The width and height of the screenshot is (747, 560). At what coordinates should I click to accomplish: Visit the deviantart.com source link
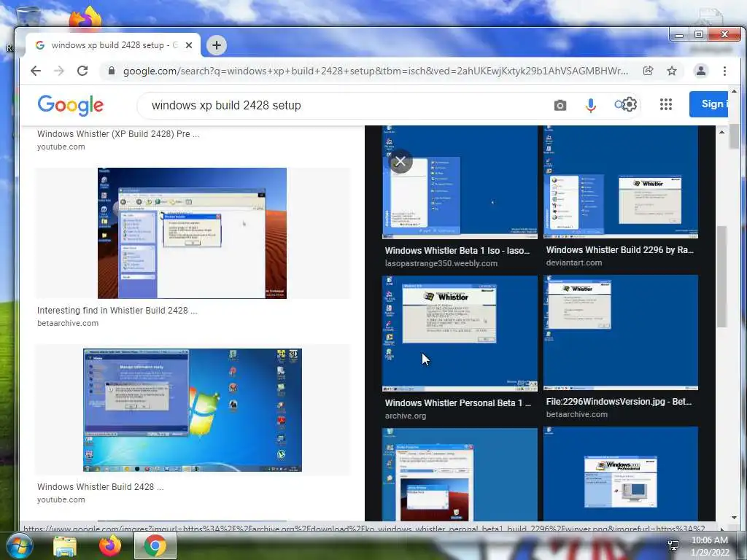pos(574,262)
